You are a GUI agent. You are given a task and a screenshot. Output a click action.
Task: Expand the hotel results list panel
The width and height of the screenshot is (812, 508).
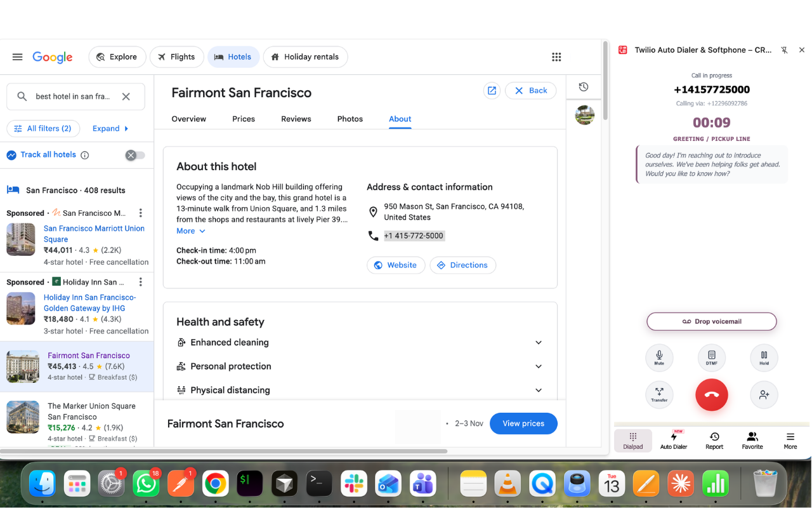pyautogui.click(x=110, y=128)
